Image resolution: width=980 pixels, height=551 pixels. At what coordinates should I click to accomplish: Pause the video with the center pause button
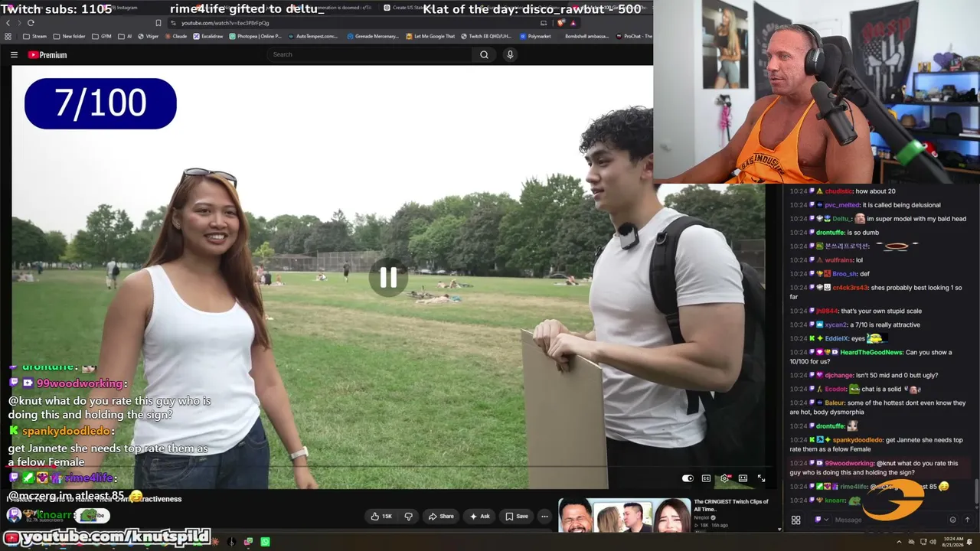388,277
